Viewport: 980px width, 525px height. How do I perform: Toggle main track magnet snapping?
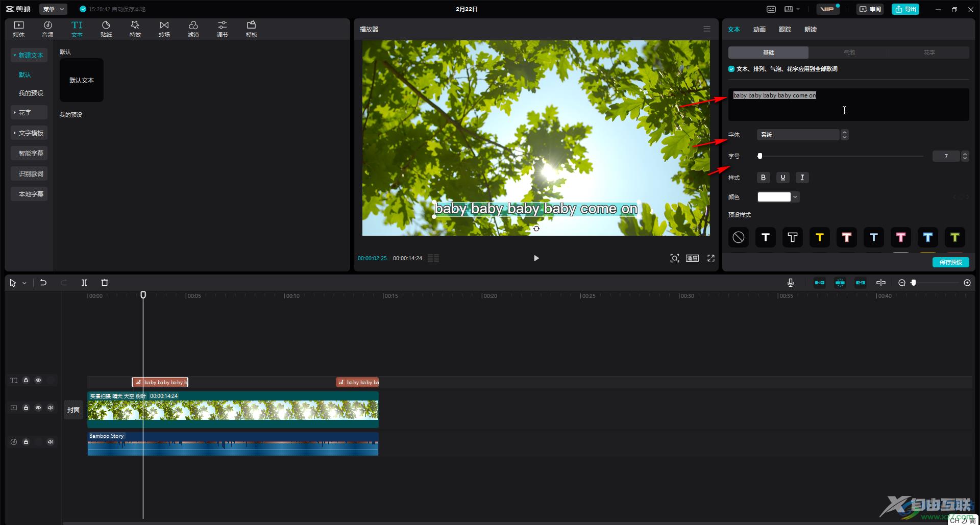[x=820, y=283]
